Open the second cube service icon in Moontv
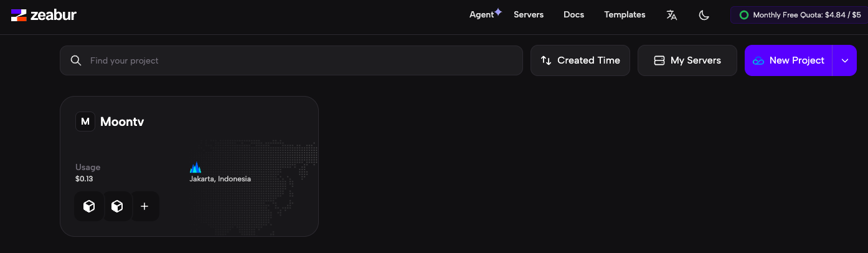 [117, 206]
